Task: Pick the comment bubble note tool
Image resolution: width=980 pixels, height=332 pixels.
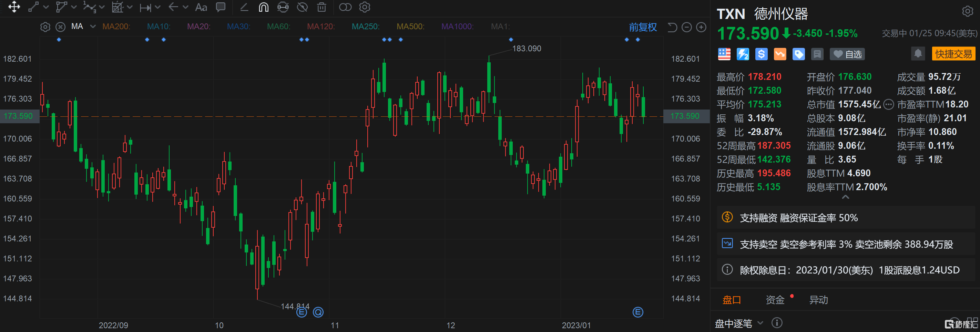Action: click(x=221, y=7)
